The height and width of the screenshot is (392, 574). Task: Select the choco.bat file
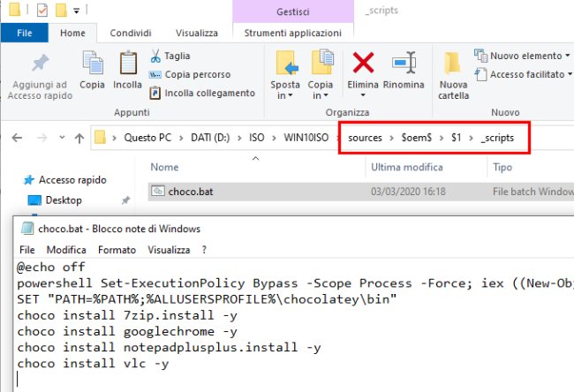point(361,192)
